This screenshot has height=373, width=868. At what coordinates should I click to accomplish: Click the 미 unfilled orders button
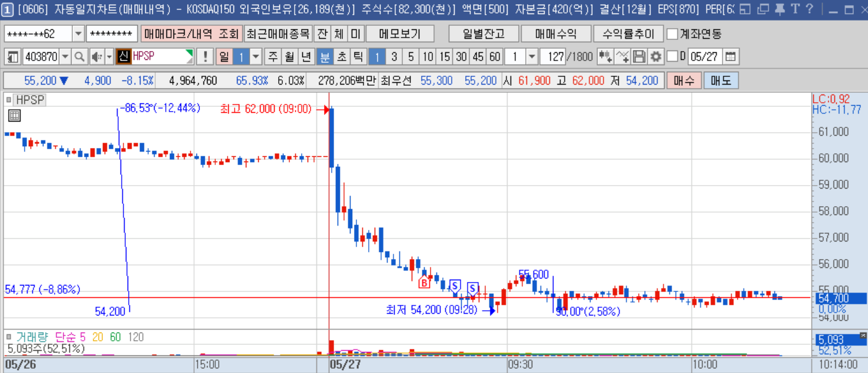[356, 34]
